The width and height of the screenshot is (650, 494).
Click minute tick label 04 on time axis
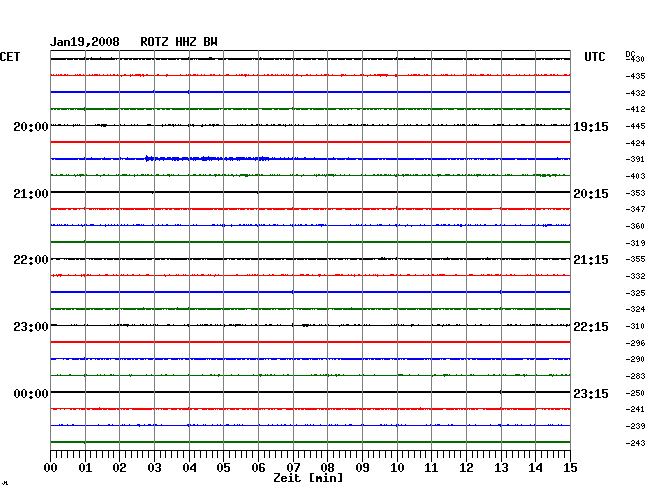click(x=189, y=468)
